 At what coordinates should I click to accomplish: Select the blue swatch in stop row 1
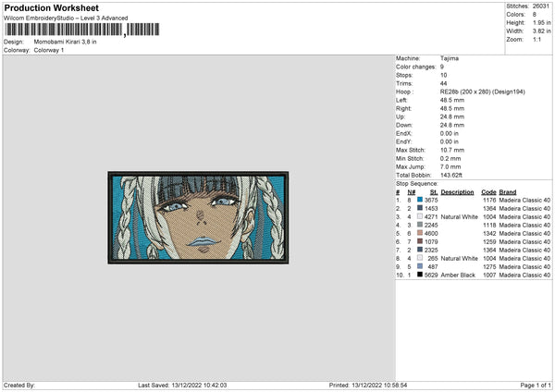coord(420,200)
